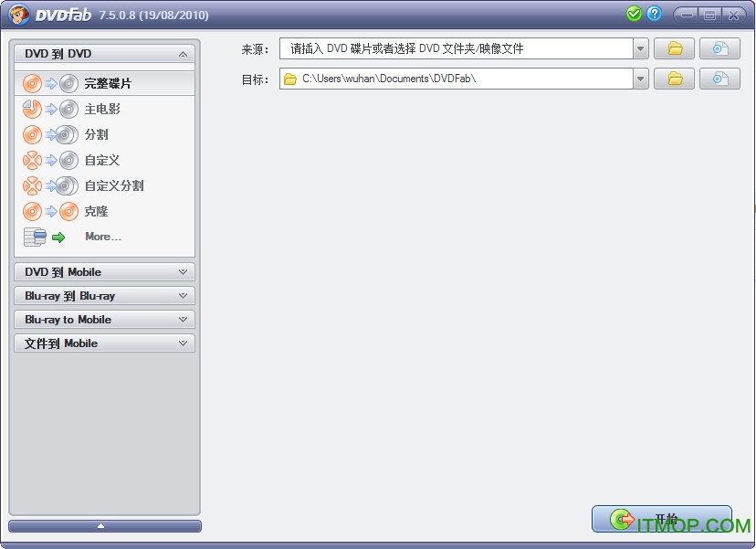The image size is (756, 549).
Task: Collapse the DVD 到 DVD section
Action: 105,54
